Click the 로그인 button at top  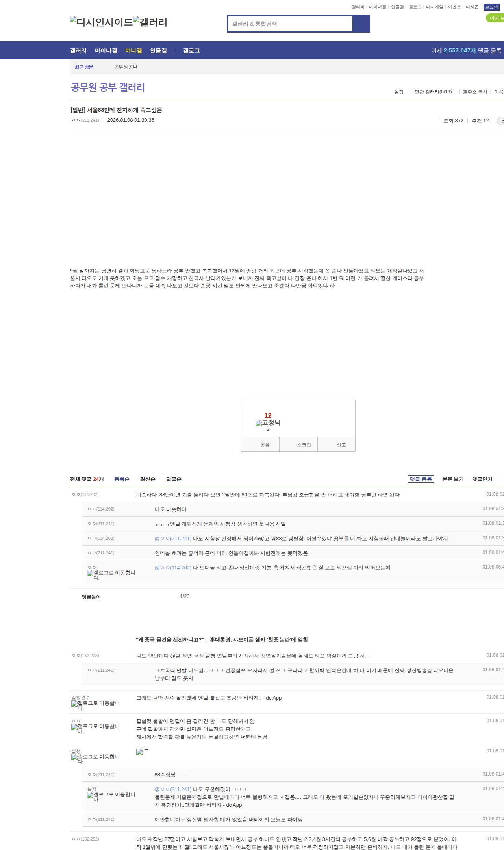(x=491, y=7)
